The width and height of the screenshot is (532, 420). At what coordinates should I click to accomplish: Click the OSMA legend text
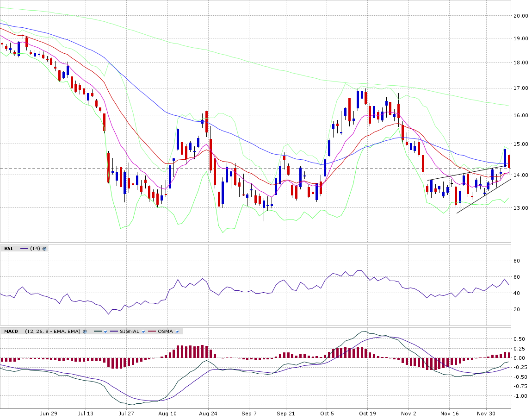165,332
